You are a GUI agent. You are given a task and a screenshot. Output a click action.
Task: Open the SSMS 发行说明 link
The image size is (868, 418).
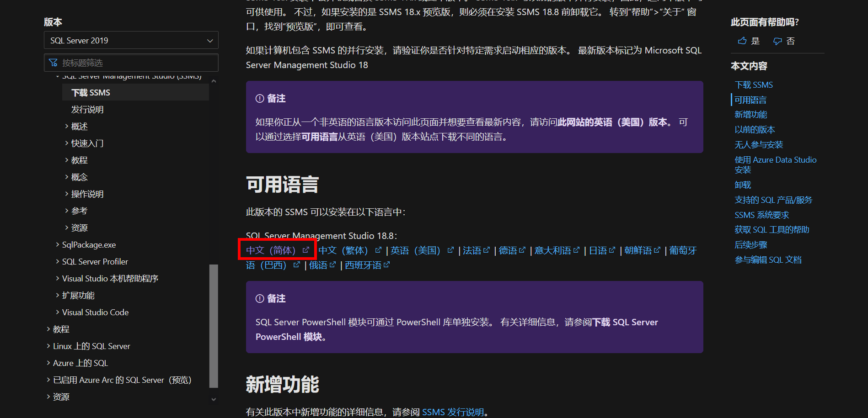click(x=453, y=412)
